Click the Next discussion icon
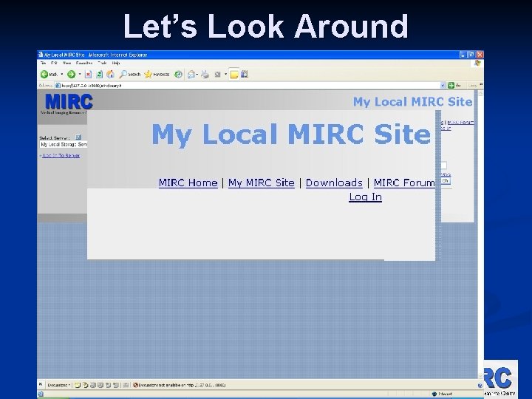 pos(116,385)
